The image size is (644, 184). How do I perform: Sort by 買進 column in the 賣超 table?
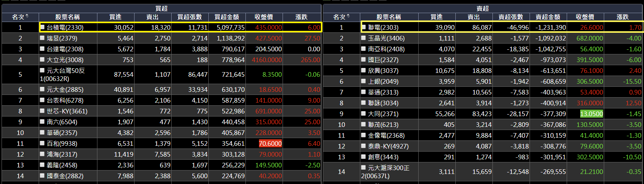point(436,17)
